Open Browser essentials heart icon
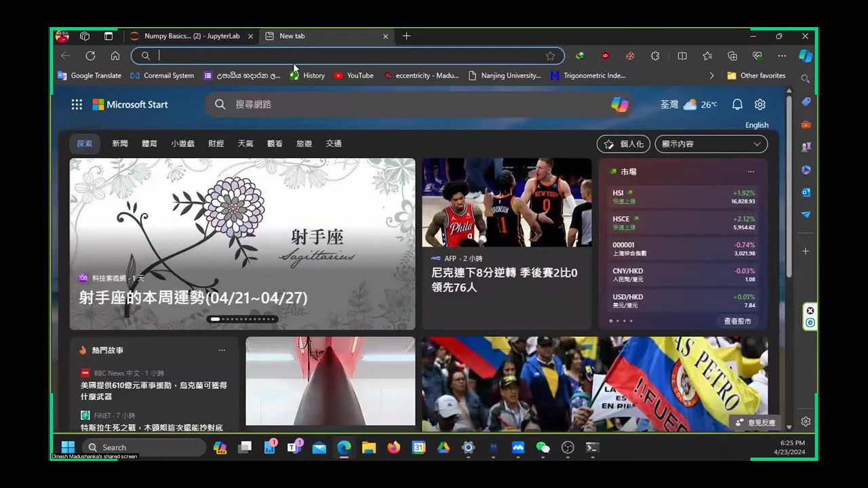This screenshot has height=488, width=868. (x=757, y=56)
